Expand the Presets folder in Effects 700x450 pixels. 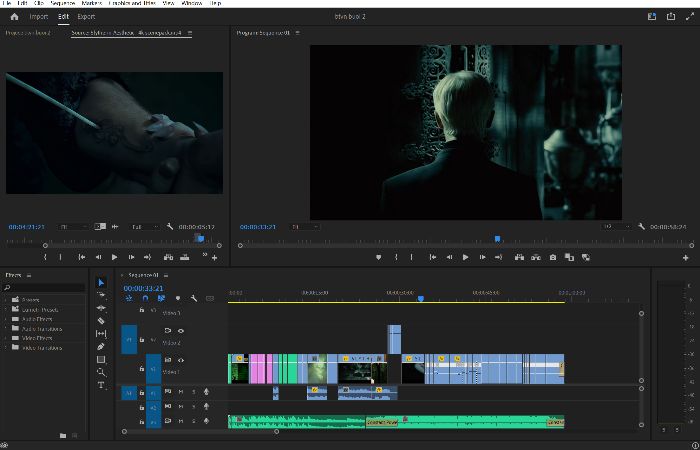(6, 300)
